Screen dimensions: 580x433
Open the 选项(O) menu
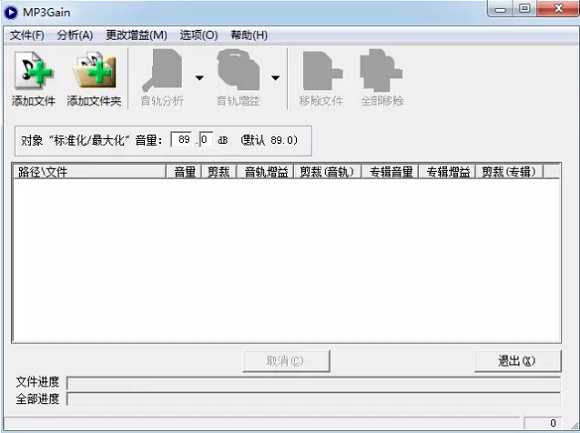click(199, 35)
